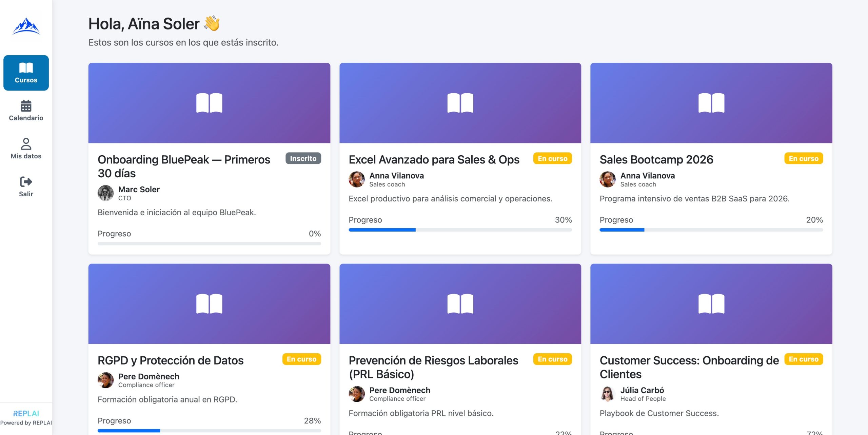Click the Sales Bootcamp 20% progress bar
This screenshot has width=868, height=435.
click(x=711, y=230)
